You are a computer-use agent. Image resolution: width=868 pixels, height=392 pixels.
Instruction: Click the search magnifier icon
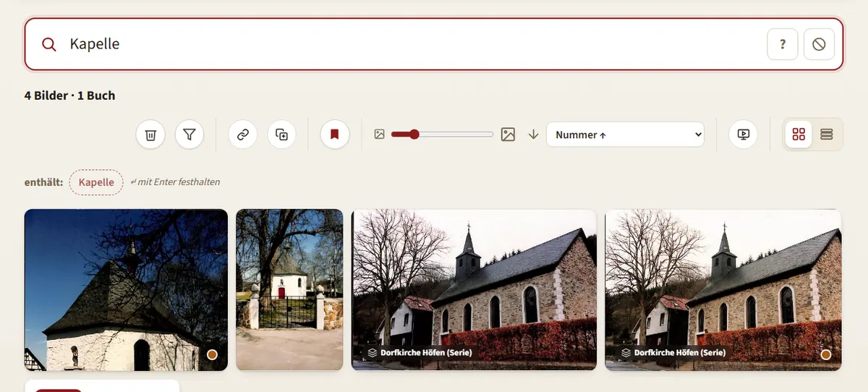[48, 44]
